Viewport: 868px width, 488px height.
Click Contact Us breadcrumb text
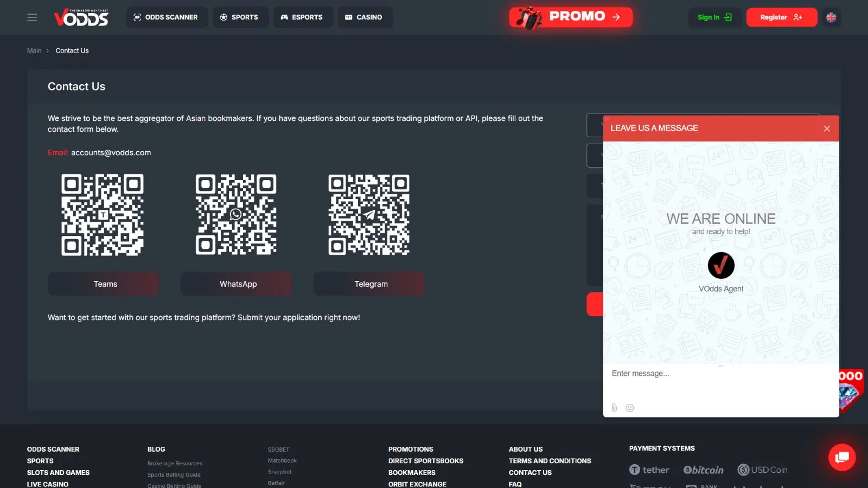72,50
